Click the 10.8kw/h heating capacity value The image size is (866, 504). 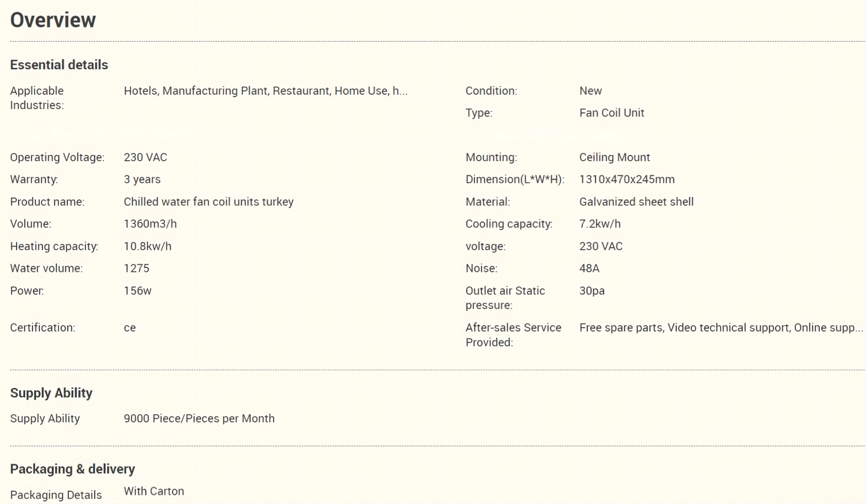147,246
